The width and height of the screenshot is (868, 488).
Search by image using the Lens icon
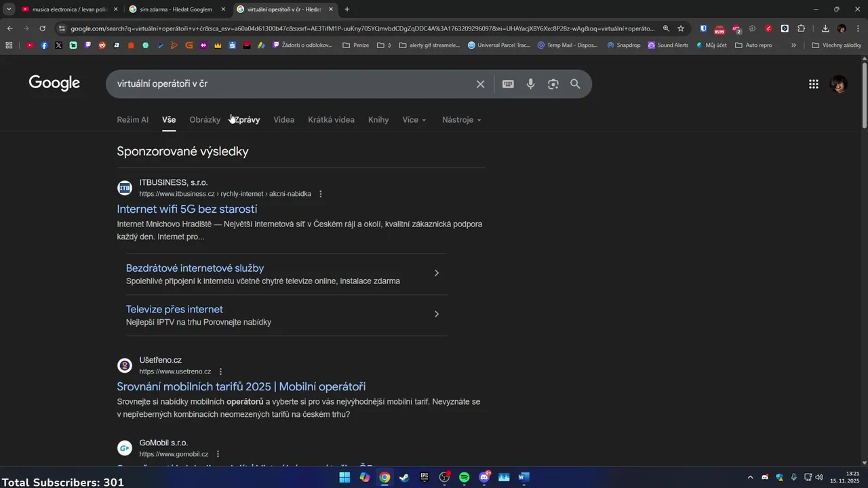point(553,84)
